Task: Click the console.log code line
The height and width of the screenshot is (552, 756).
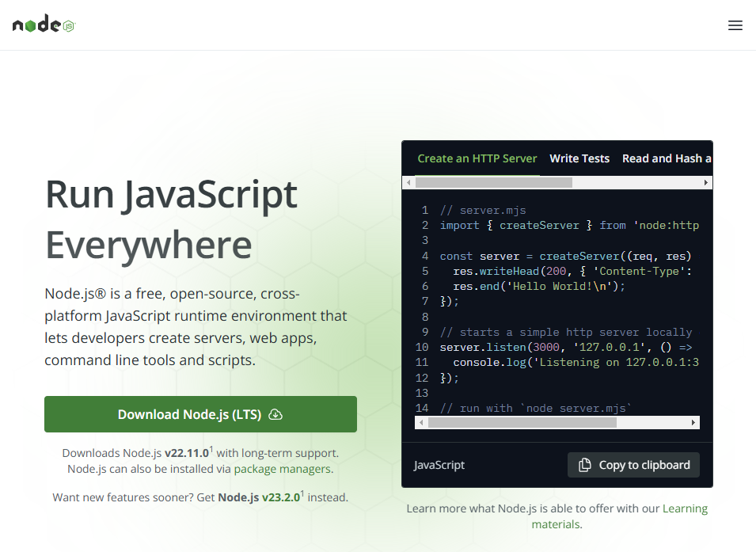Action: click(x=576, y=363)
